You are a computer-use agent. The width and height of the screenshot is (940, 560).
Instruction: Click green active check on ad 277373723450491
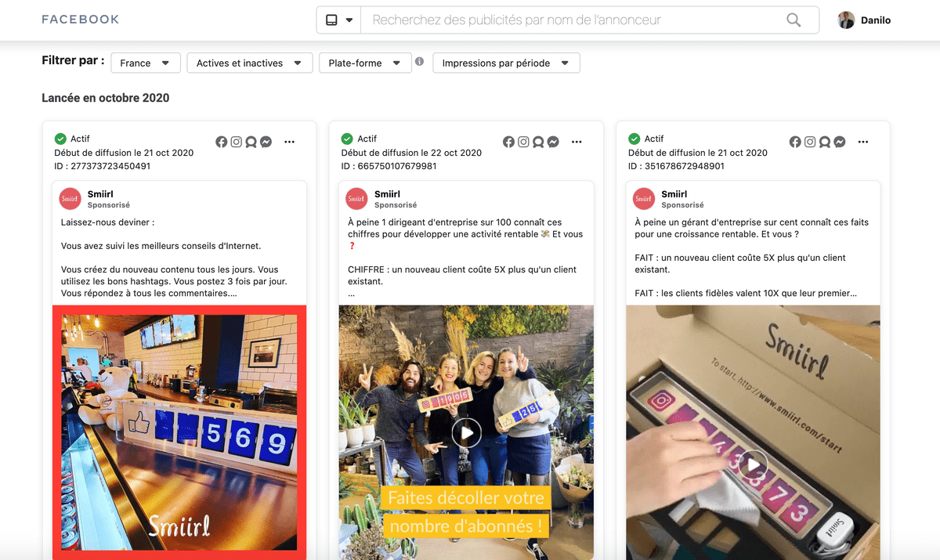[x=60, y=139]
